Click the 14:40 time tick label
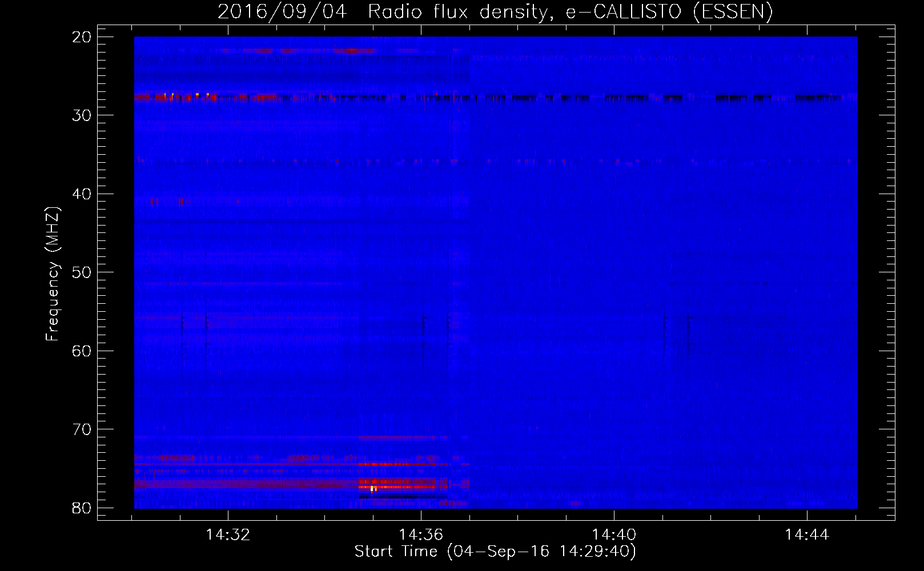The height and width of the screenshot is (571, 924). pos(614,535)
